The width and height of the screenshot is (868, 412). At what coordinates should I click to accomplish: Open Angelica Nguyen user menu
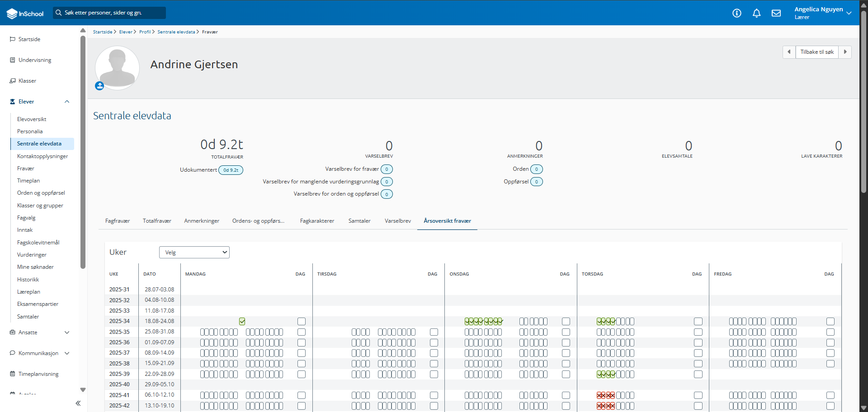[823, 13]
